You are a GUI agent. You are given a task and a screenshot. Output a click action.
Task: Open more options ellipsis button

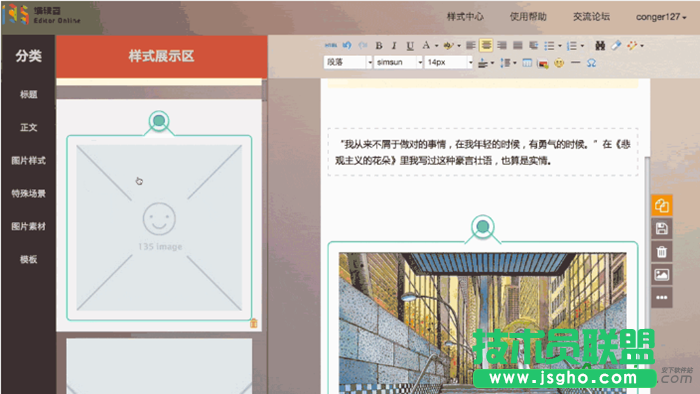tap(662, 297)
